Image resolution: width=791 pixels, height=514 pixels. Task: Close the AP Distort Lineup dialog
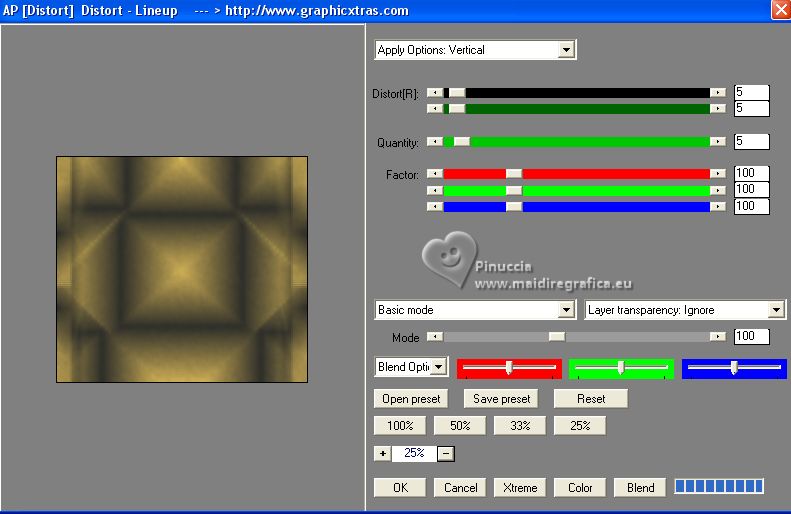tap(780, 10)
